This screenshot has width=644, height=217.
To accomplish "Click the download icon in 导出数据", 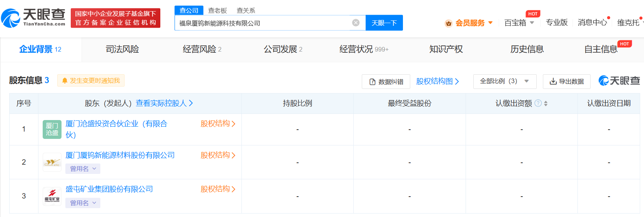I will pos(553,81).
